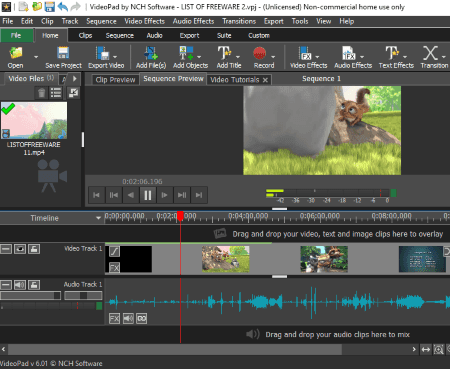Open a project with the Open icon

click(x=16, y=53)
